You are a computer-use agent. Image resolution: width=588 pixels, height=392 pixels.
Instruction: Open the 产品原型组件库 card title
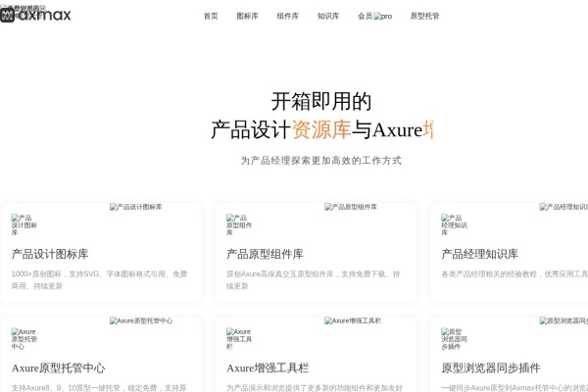[265, 254]
